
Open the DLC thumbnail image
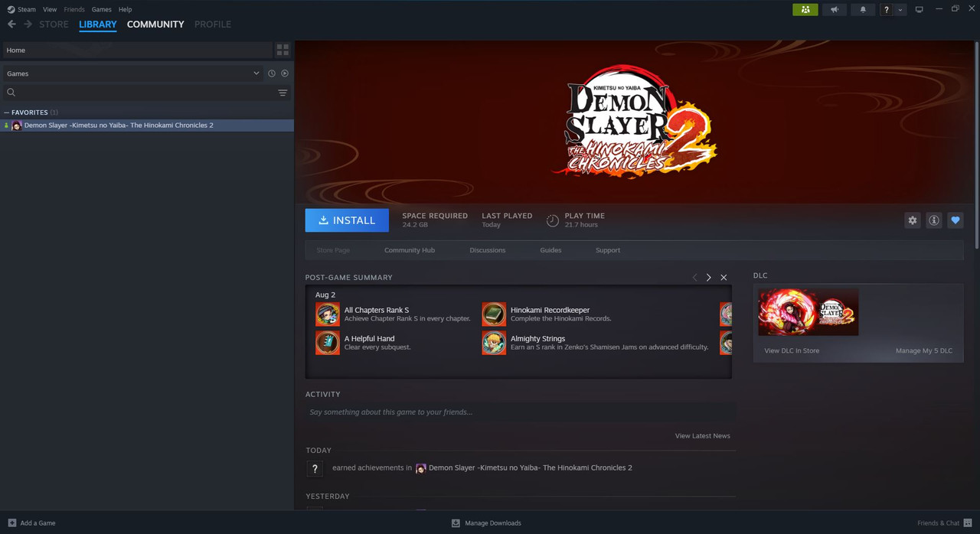pos(808,312)
